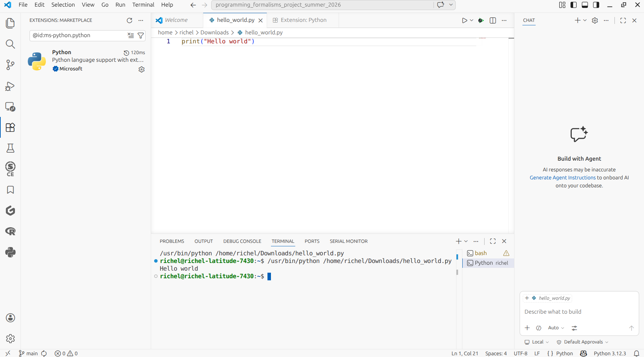This screenshot has height=357, width=644.
Task: Open the Testing flask view
Action: coord(10,148)
